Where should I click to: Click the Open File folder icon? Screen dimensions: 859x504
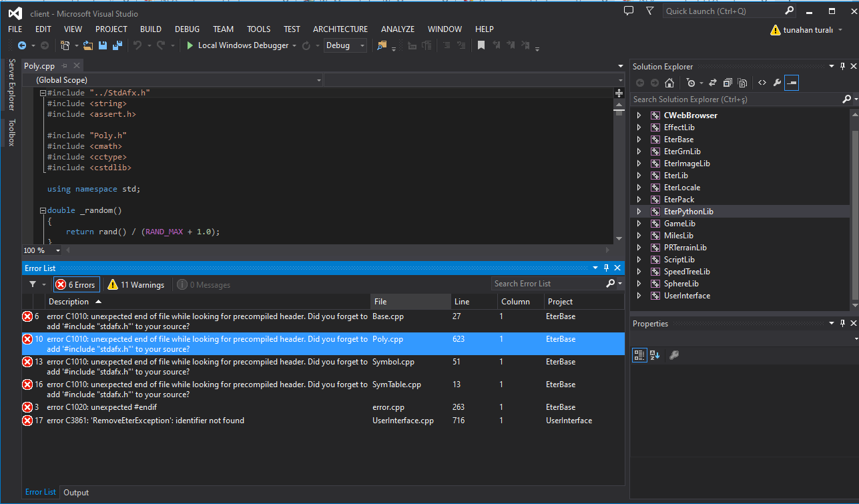pos(89,45)
